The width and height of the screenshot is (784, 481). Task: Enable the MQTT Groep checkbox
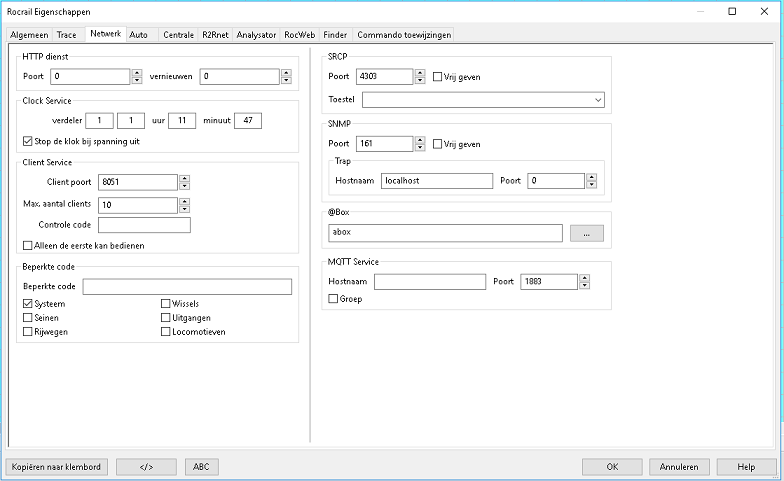[x=334, y=298]
